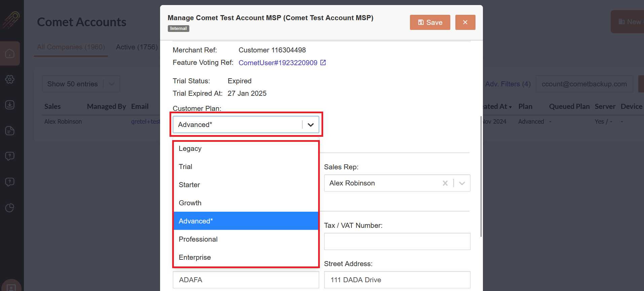This screenshot has height=291, width=644.
Task: Click the 27 Jan 2025 trial expiry date
Action: pos(247,93)
